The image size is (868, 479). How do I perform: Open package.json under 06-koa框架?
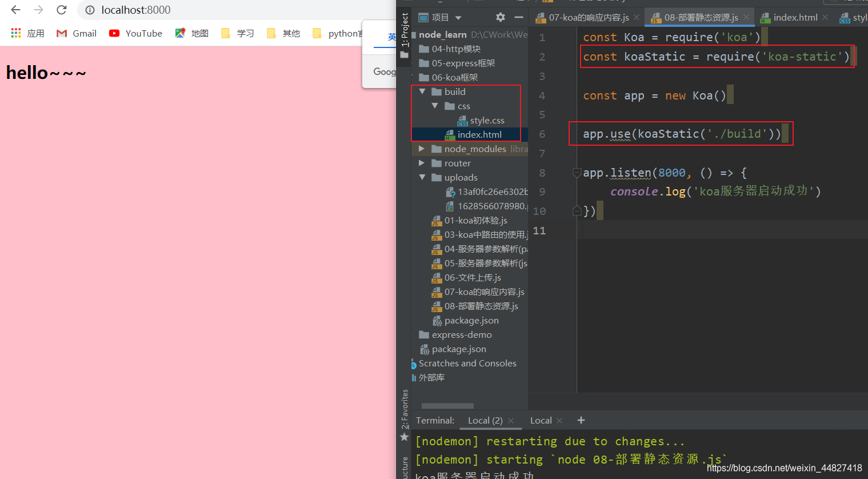click(x=466, y=320)
